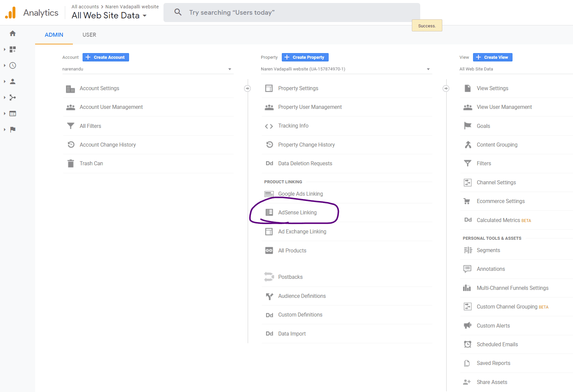This screenshot has height=392, width=573.
Task: Click the All Products link icon
Action: 269,250
